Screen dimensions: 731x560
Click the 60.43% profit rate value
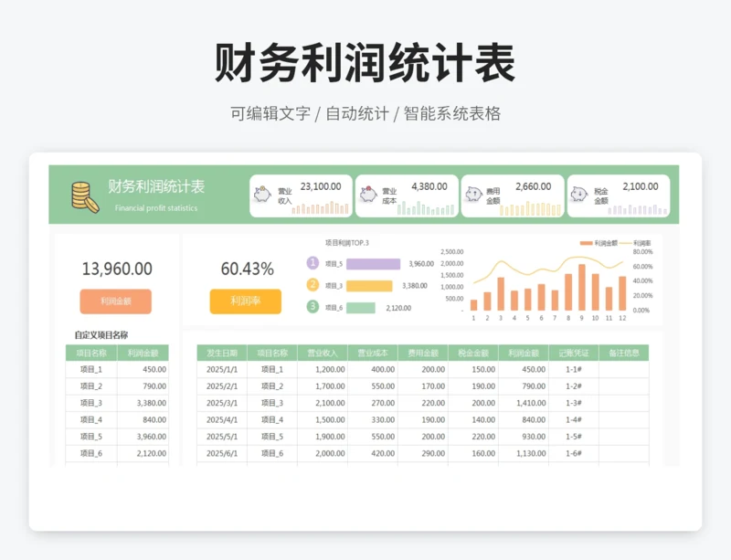247,269
